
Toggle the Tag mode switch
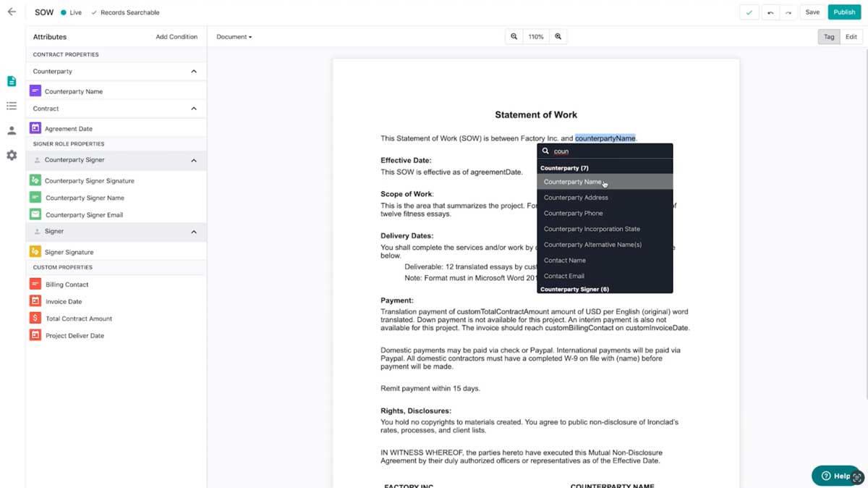(x=828, y=36)
